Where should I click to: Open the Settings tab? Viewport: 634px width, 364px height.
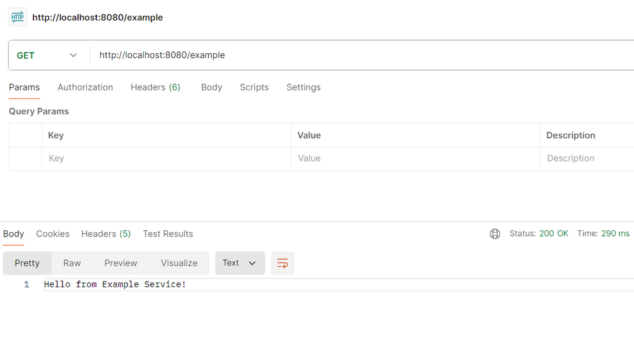[x=303, y=87]
